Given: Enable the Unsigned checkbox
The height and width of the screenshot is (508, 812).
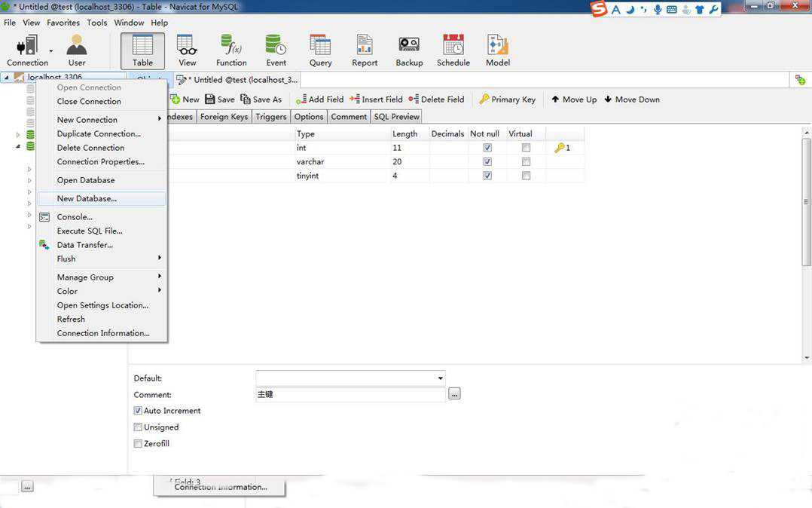Looking at the screenshot, I should [x=138, y=427].
